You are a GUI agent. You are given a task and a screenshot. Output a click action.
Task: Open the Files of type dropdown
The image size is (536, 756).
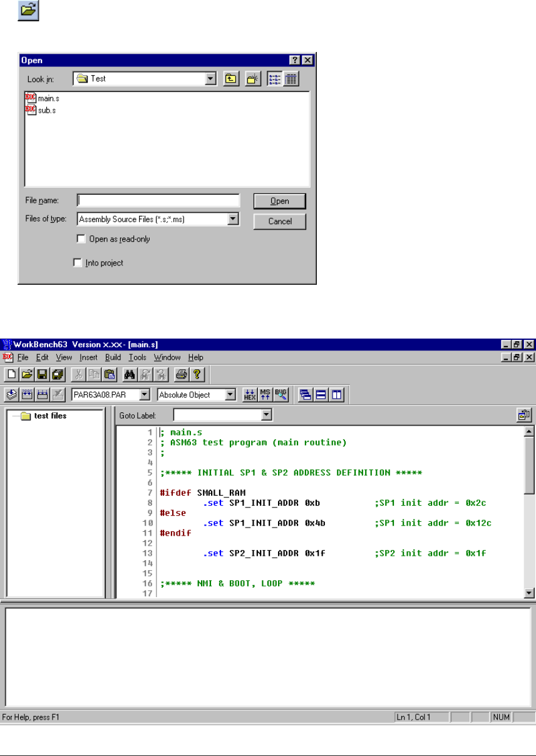point(233,219)
